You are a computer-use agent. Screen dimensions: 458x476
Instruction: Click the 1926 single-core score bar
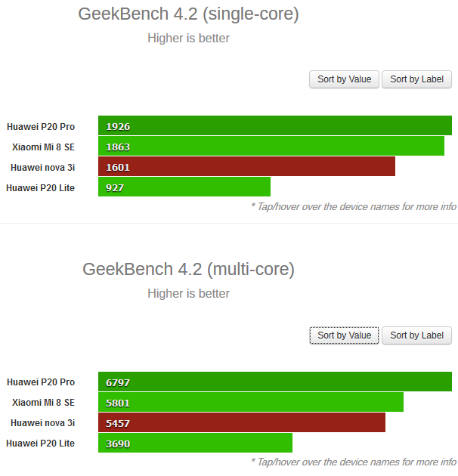275,126
